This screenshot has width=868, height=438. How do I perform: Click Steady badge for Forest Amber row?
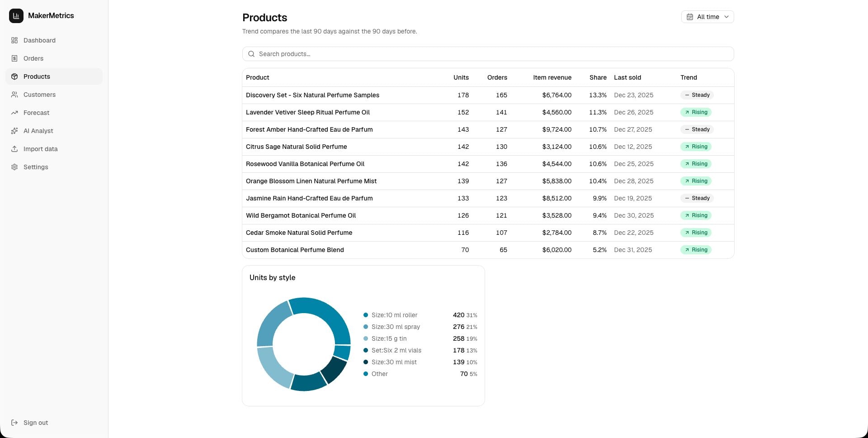point(697,129)
